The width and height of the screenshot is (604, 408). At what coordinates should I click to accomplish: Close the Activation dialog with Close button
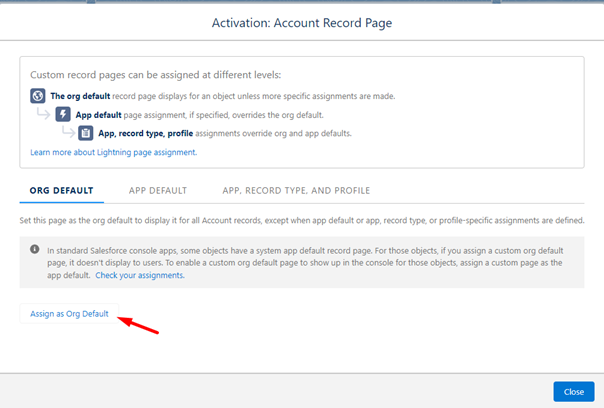click(574, 392)
